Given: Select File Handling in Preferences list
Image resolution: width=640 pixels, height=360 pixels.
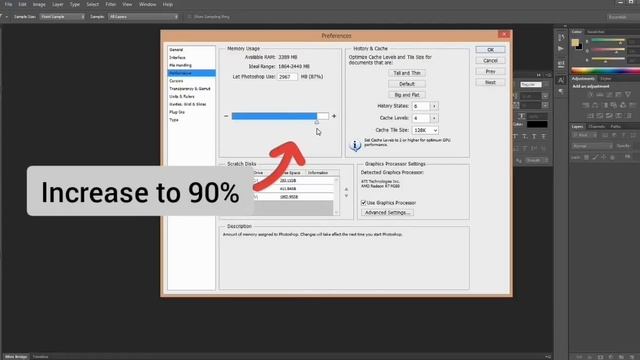Looking at the screenshot, I should pyautogui.click(x=180, y=65).
